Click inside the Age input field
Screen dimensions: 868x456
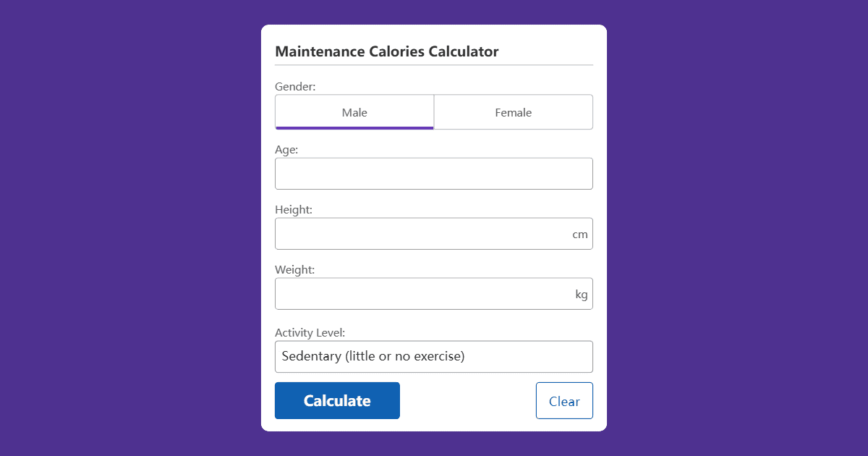pyautogui.click(x=434, y=173)
